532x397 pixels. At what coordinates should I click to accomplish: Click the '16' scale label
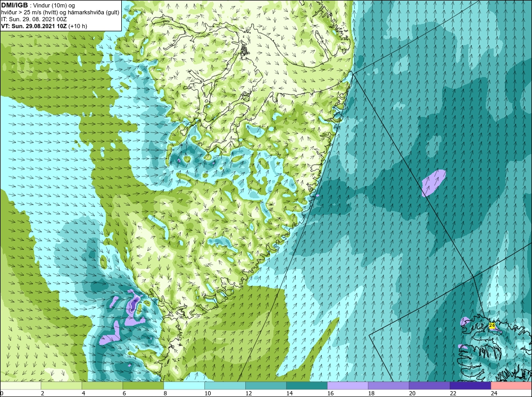pyautogui.click(x=330, y=393)
